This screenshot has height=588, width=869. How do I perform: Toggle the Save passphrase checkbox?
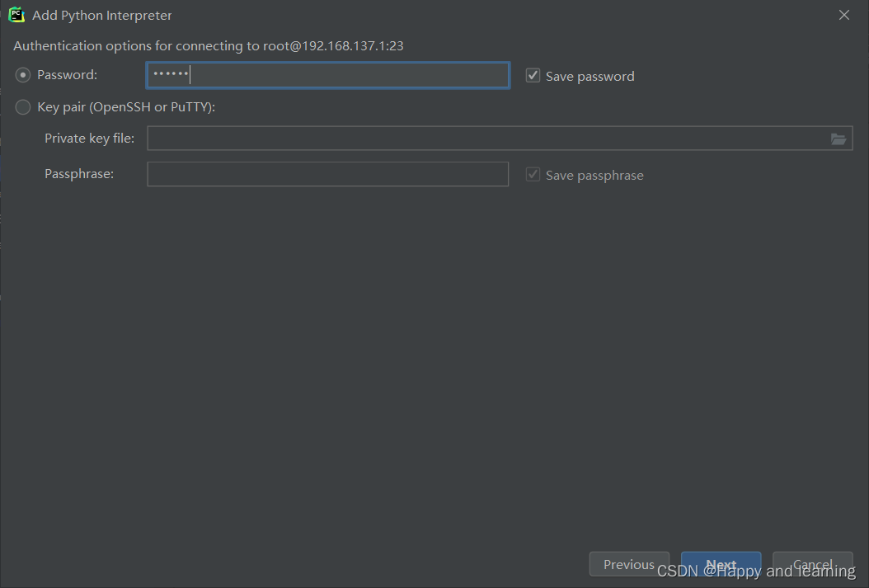tap(533, 175)
